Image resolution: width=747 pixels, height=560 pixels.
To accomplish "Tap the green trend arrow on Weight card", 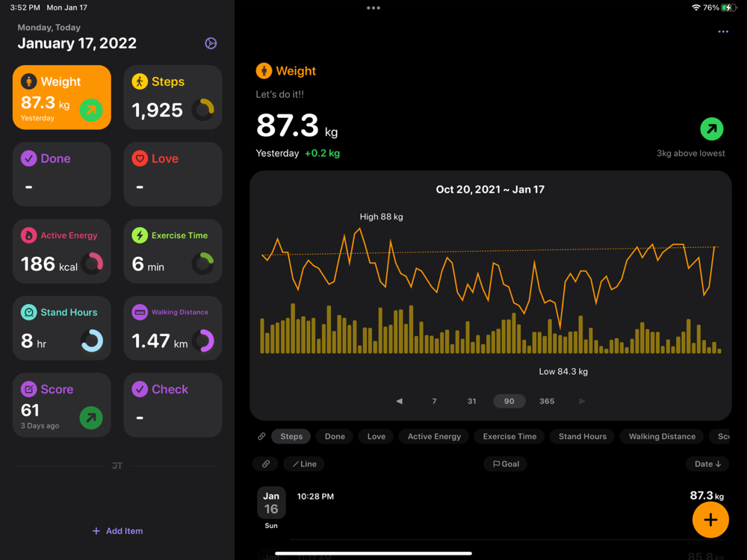I will point(91,110).
